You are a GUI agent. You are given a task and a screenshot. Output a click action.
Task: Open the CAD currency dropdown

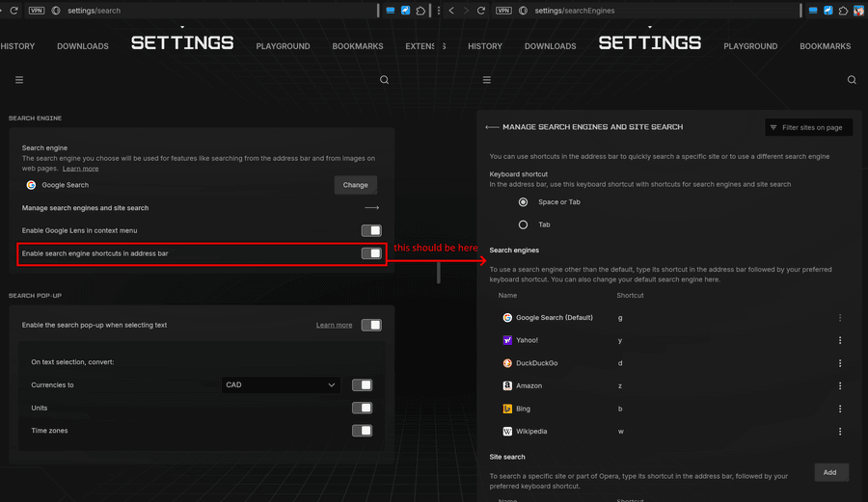point(281,384)
